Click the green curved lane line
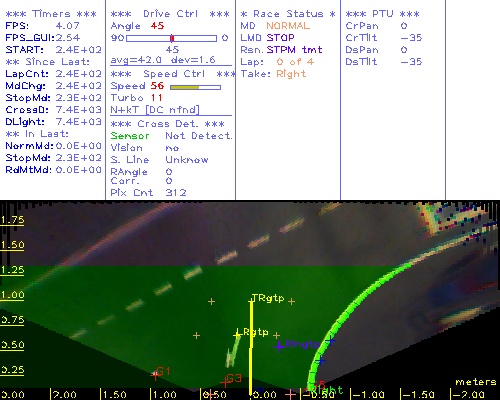This screenshot has height=400, width=500. click(x=337, y=328)
